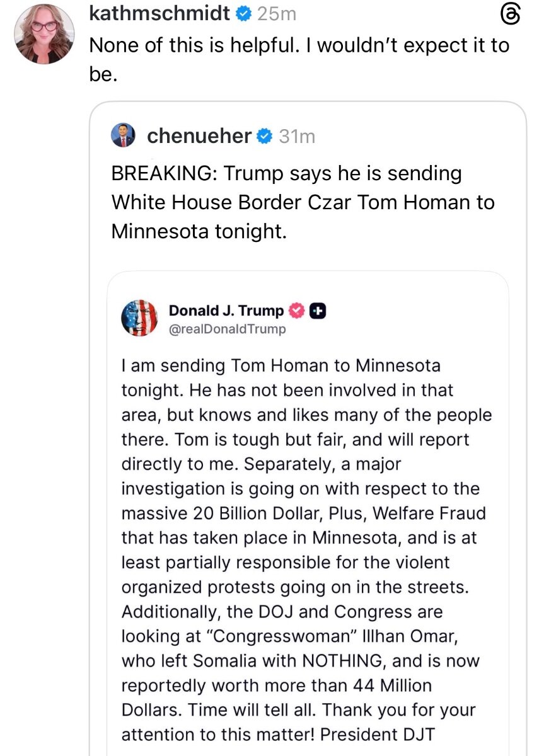Tap Donald J. Trump's flag-face avatar
The image size is (544, 756).
139,318
